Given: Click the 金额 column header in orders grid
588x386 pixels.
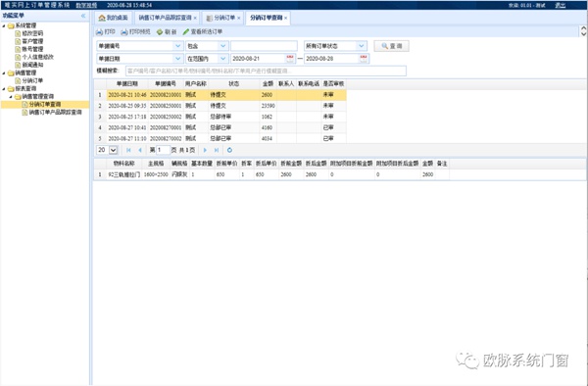Looking at the screenshot, I should pyautogui.click(x=268, y=84).
